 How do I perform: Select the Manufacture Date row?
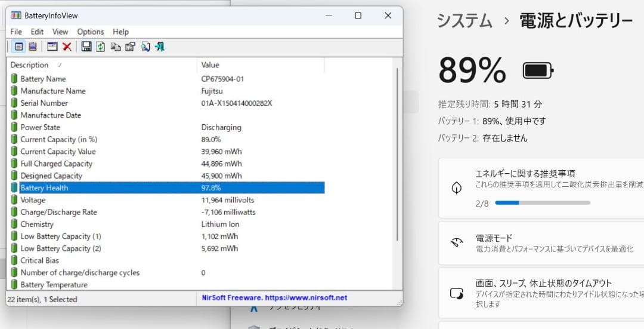pos(166,115)
